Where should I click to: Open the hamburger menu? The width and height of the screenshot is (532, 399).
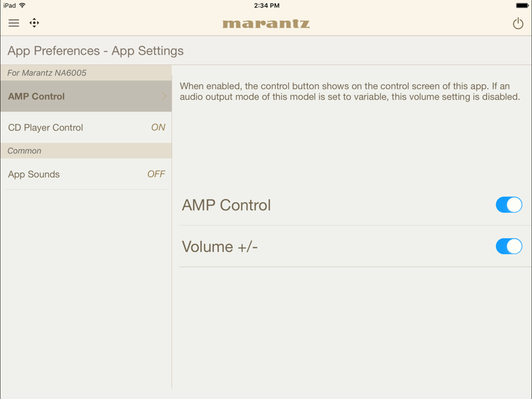click(14, 23)
